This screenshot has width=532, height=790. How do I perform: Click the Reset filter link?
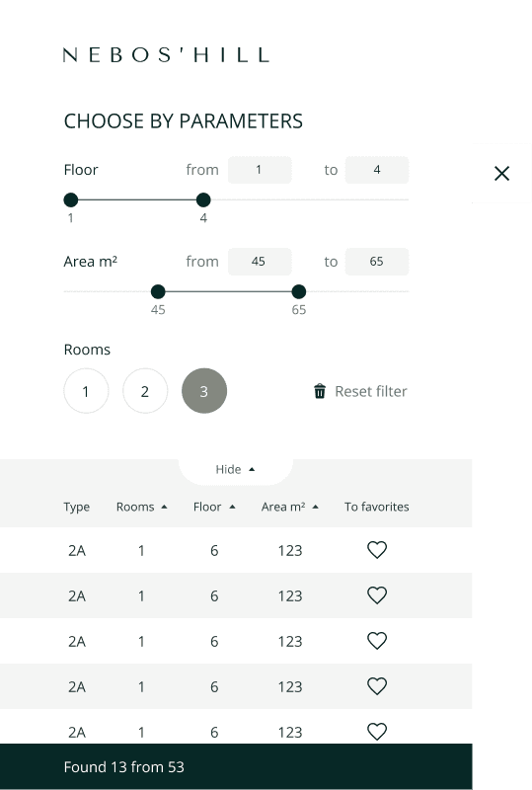371,391
